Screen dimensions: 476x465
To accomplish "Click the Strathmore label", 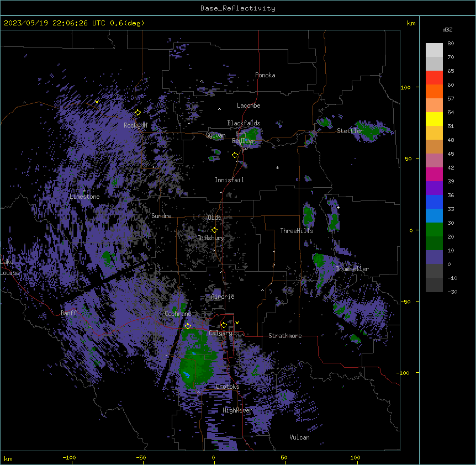I will coord(285,336).
